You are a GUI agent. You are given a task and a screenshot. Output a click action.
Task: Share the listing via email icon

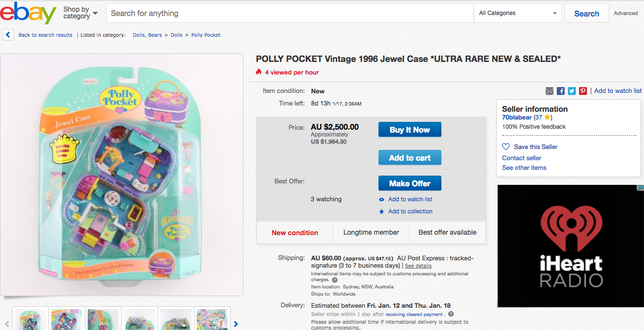click(x=549, y=90)
